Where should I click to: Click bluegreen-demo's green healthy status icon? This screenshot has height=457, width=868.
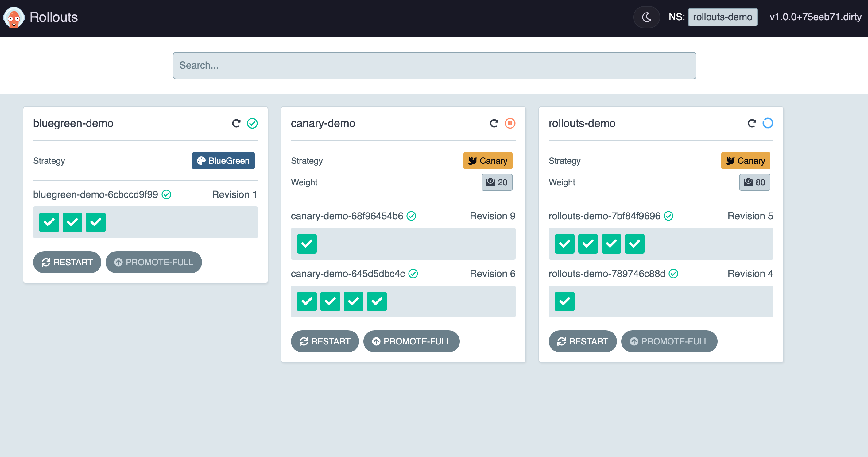point(252,123)
